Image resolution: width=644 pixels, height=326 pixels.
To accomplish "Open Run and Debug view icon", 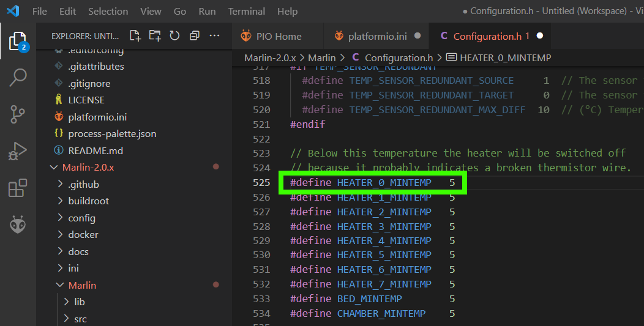I will click(x=18, y=151).
